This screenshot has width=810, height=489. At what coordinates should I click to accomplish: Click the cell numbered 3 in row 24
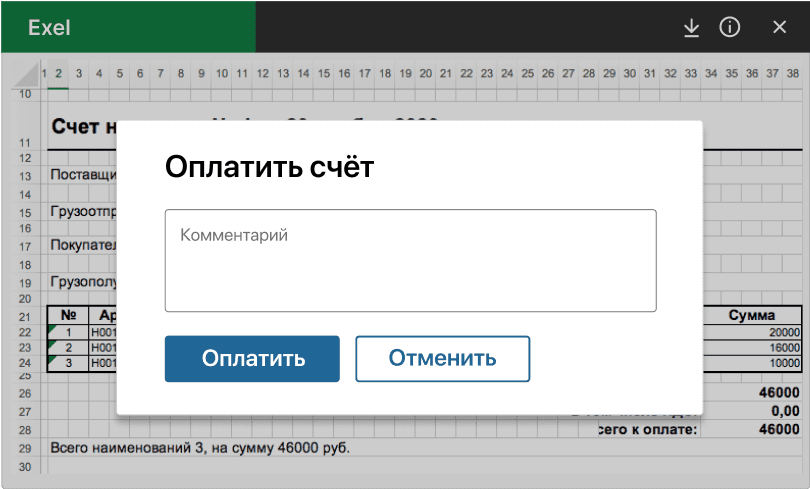[69, 363]
